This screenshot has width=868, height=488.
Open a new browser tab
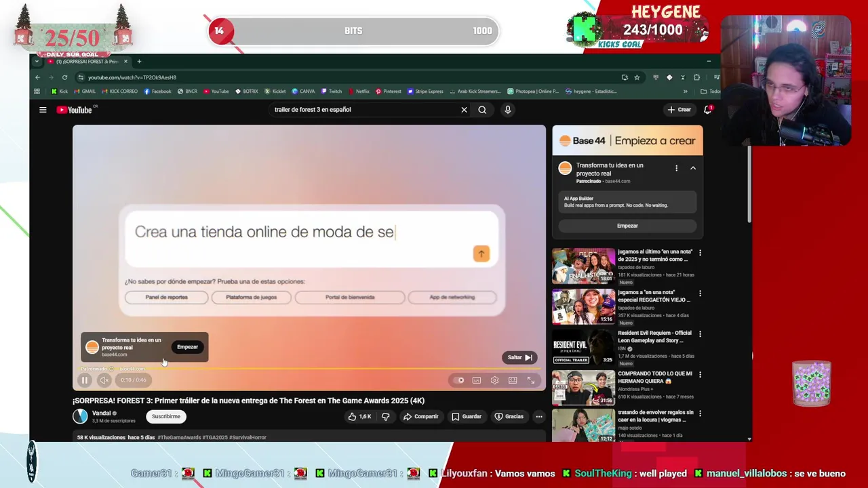click(x=139, y=62)
